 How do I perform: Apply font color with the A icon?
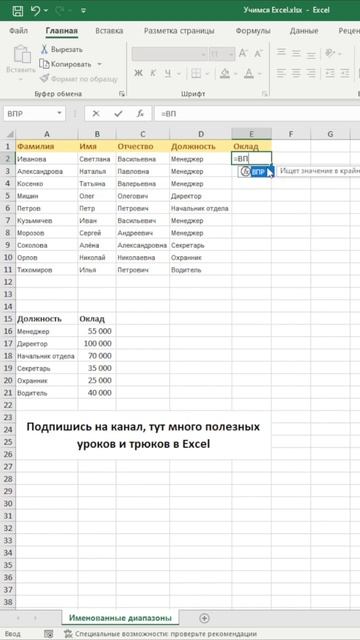[x=249, y=73]
